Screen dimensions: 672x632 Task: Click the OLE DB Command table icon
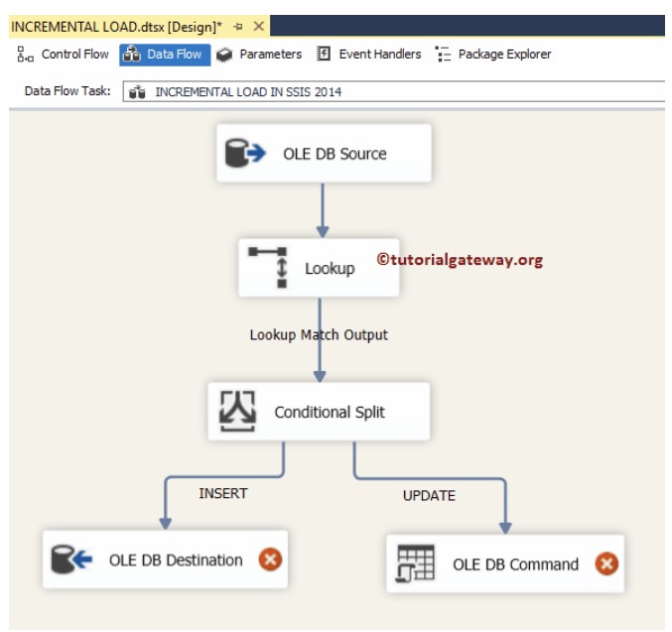click(x=415, y=564)
